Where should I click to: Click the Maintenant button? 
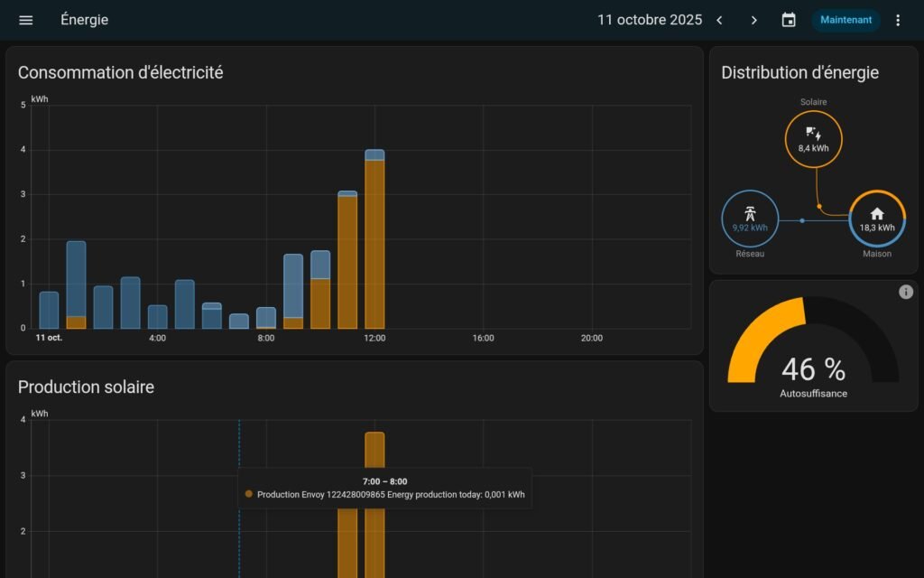(845, 20)
